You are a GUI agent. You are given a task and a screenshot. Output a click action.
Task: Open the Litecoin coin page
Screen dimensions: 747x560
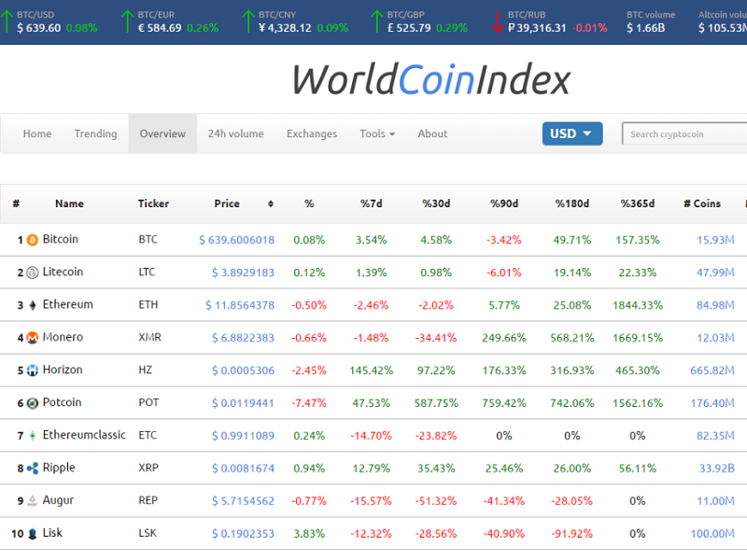pyautogui.click(x=63, y=272)
